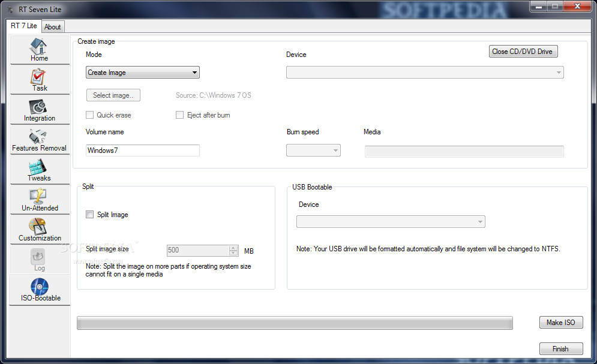This screenshot has height=364, width=597.
Task: Click the Volume name field containing Windows7
Action: (x=143, y=151)
